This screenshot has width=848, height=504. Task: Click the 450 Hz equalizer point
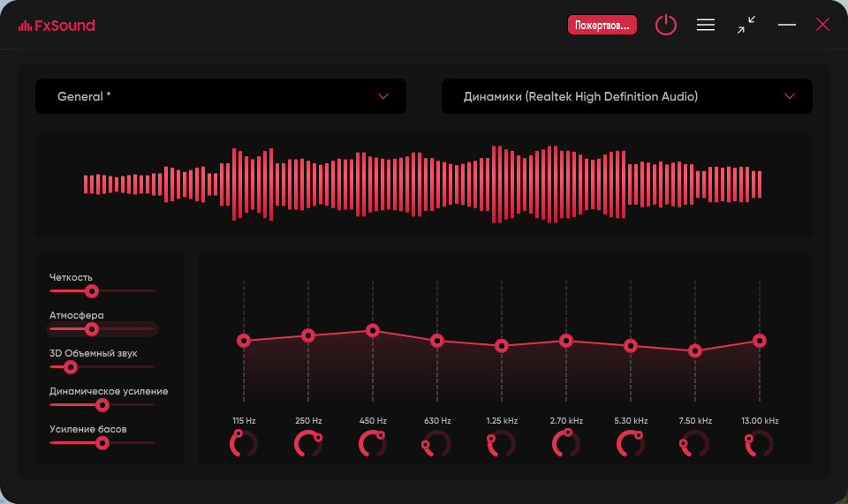point(373,330)
